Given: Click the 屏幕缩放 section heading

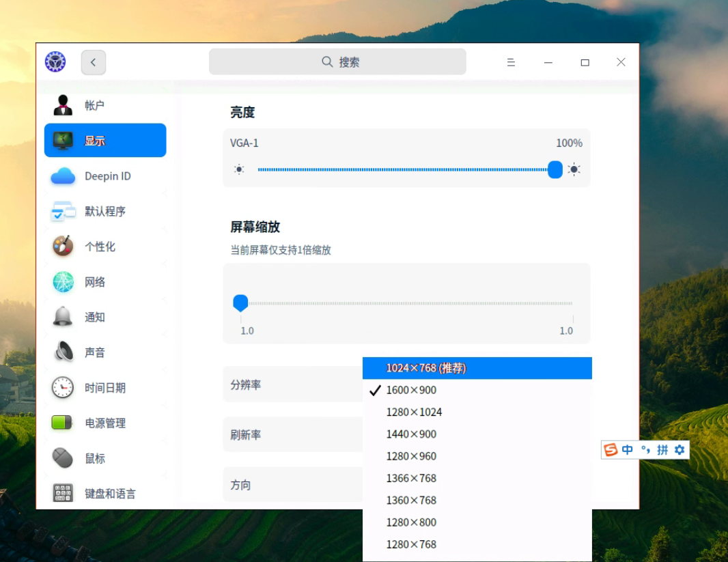Looking at the screenshot, I should pyautogui.click(x=255, y=227).
